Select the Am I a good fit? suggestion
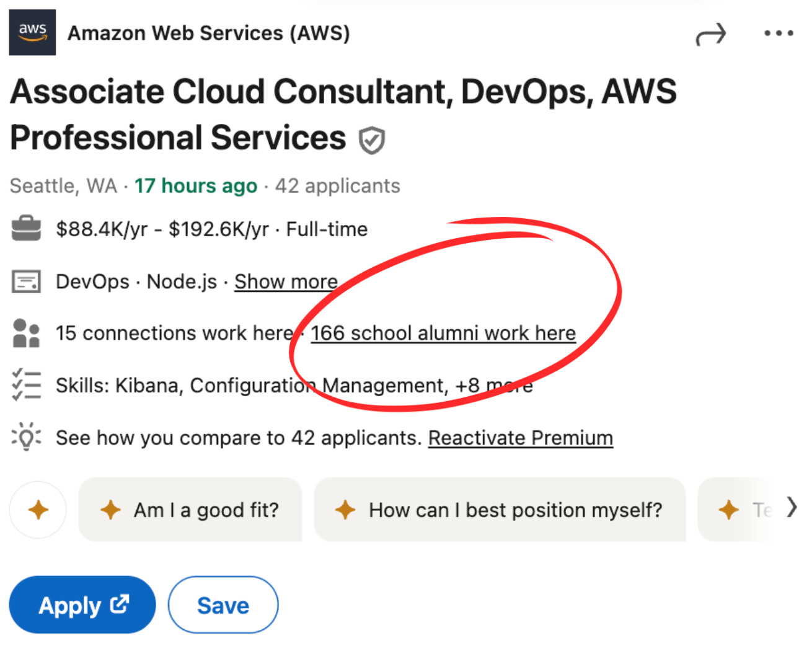Viewport: 812px width, 646px height. coord(190,510)
